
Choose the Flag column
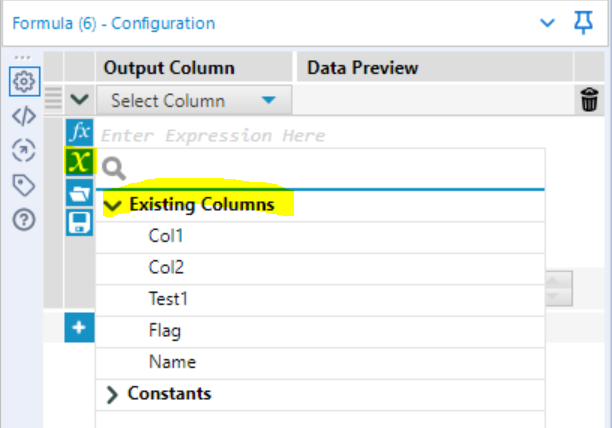[165, 330]
